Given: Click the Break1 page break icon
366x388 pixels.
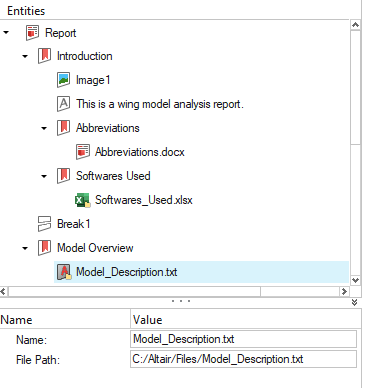Looking at the screenshot, I should 44,224.
